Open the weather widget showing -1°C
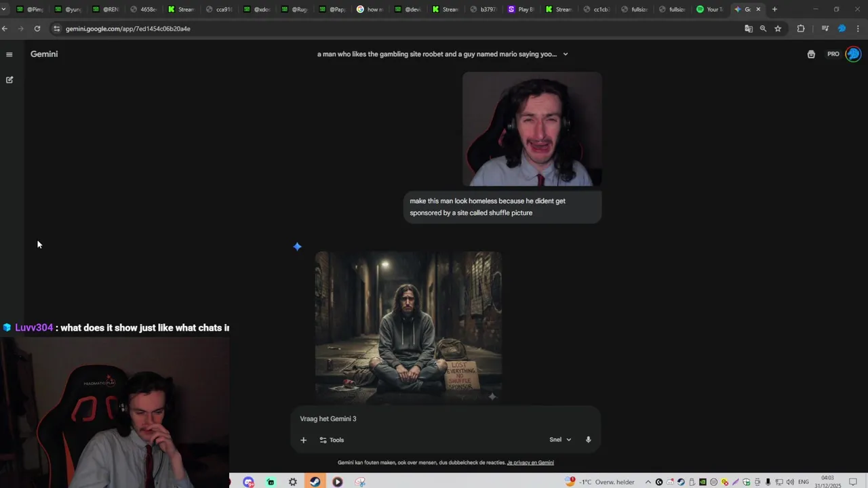Viewport: 868px width, 488px height. click(x=600, y=482)
